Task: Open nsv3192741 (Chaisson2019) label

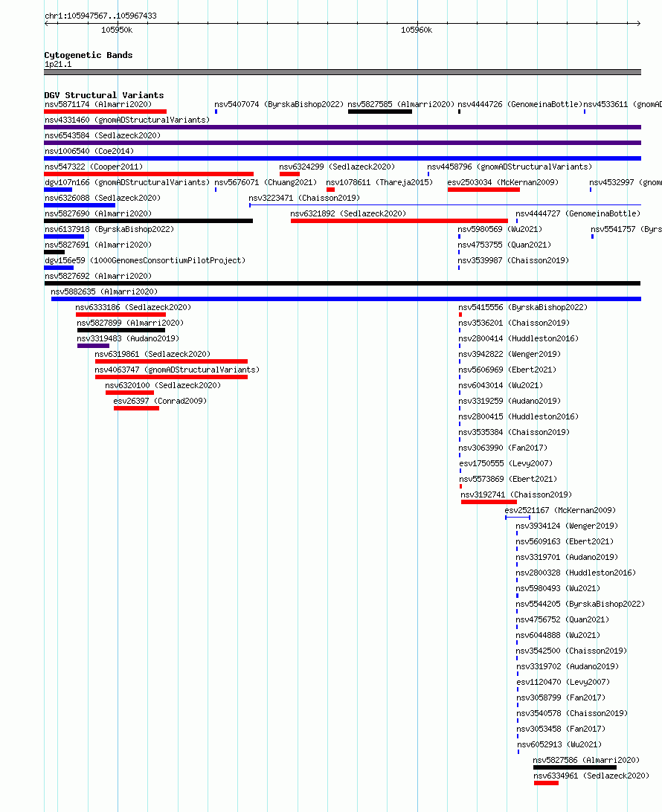Action: pyautogui.click(x=516, y=494)
